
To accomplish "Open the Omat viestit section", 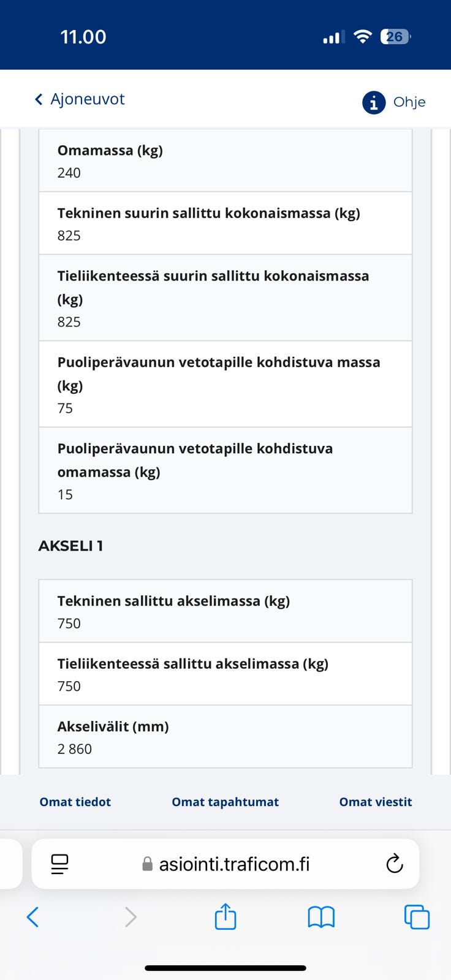I will tap(375, 801).
